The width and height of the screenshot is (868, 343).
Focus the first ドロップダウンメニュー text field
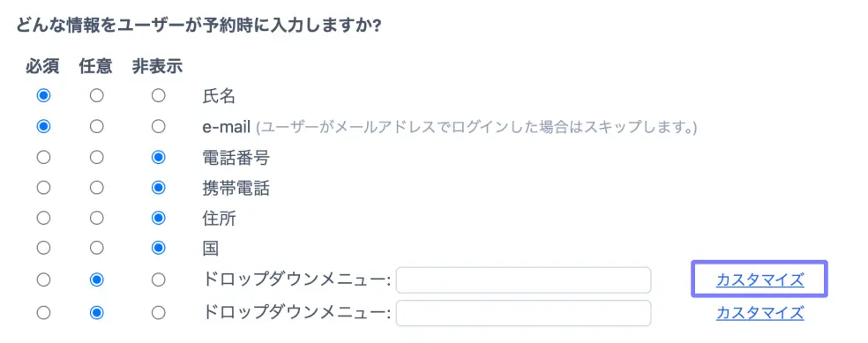(x=524, y=280)
